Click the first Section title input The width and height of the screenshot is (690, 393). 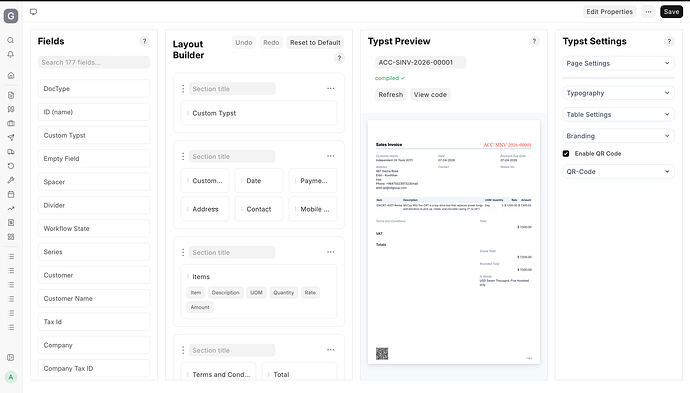pyautogui.click(x=232, y=89)
